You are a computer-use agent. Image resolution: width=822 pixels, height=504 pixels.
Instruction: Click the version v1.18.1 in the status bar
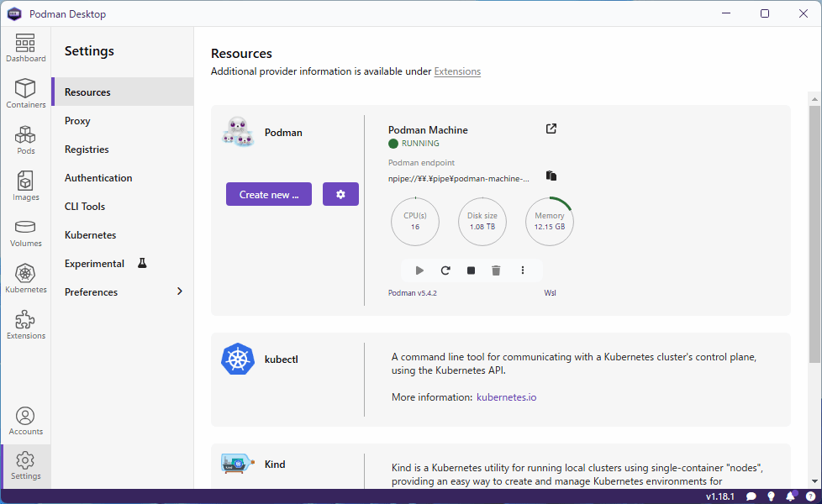tap(719, 496)
